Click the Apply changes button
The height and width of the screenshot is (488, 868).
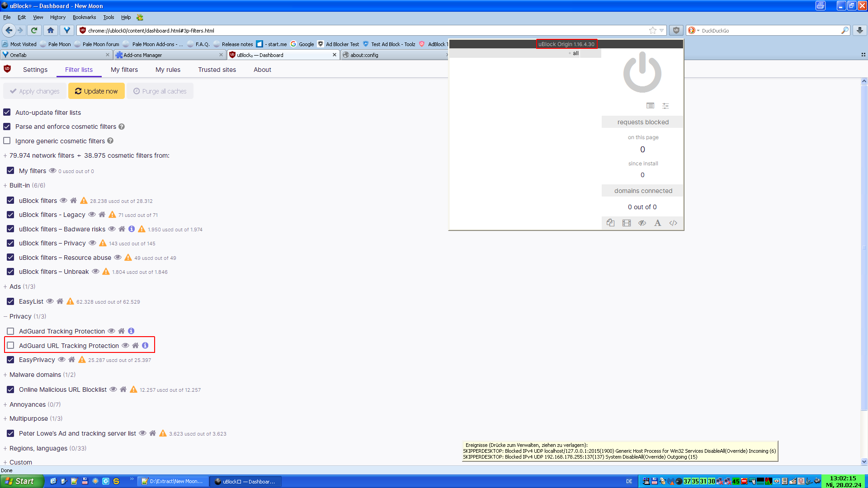[35, 91]
